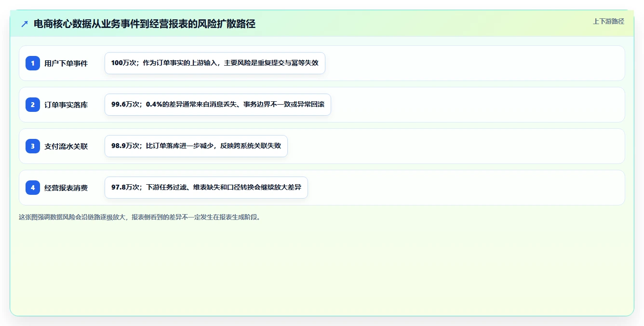The image size is (644, 326).
Task: Select the 经营报表消费 step label
Action: click(x=66, y=188)
